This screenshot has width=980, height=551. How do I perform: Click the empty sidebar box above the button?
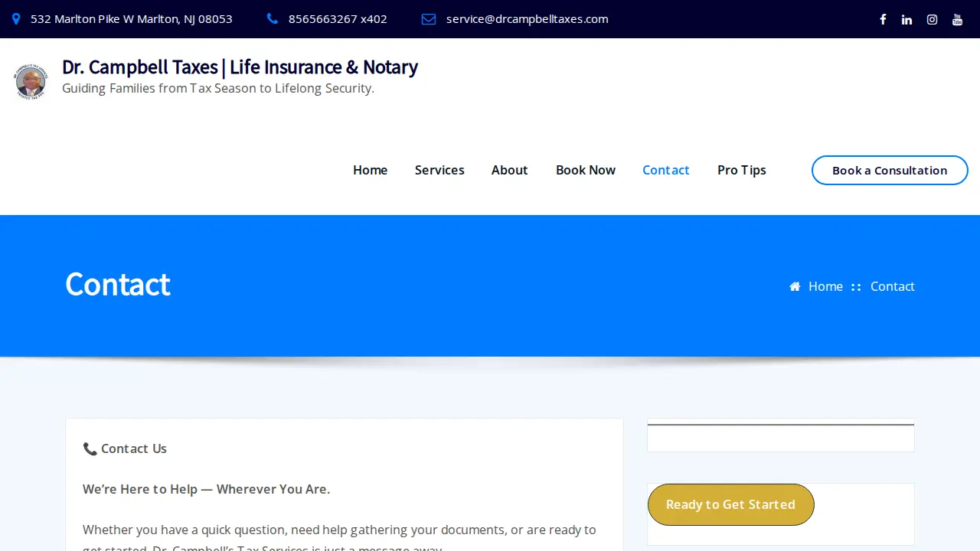point(781,435)
